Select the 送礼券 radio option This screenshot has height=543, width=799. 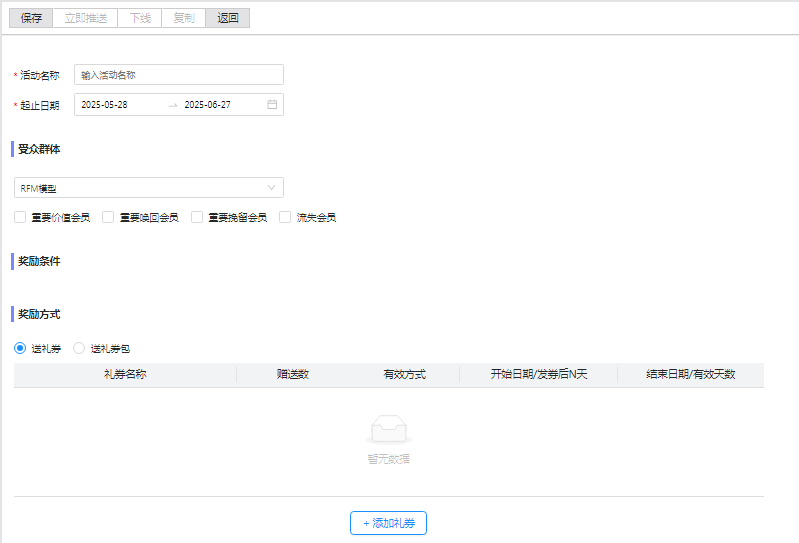[20, 348]
